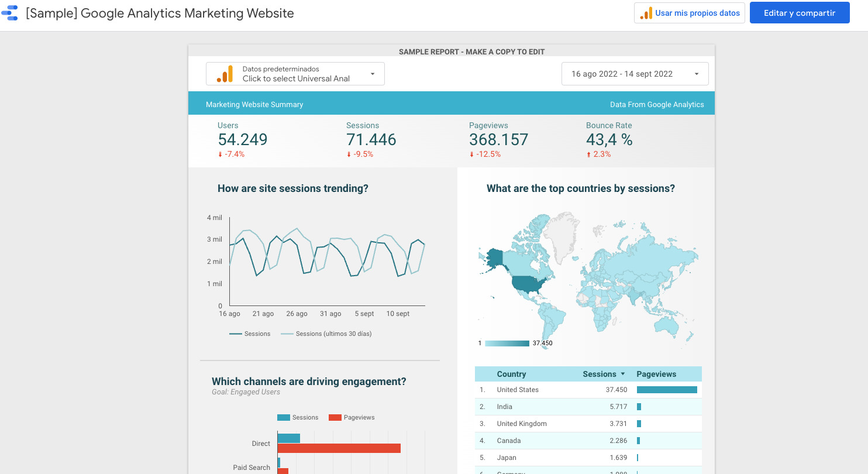The height and width of the screenshot is (474, 868).
Task: Select the Canada table row
Action: [x=588, y=441]
